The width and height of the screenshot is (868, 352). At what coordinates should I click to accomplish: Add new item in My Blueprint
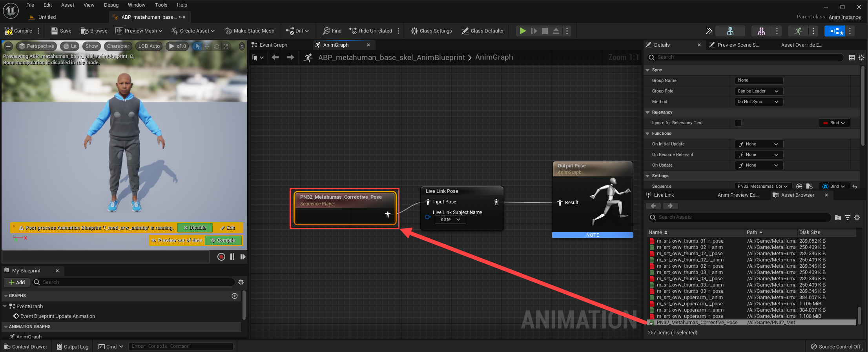[17, 282]
